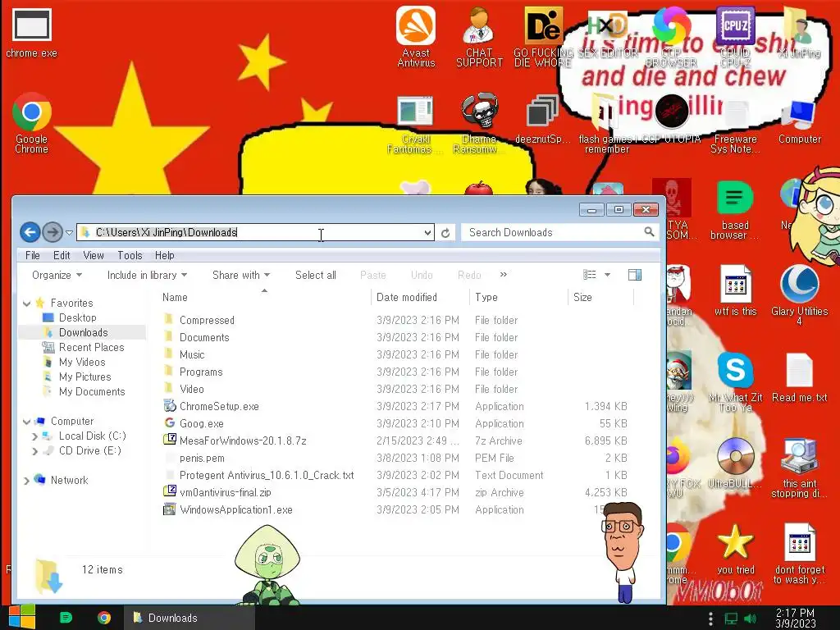Click the Select all toolbar button
Image resolution: width=840 pixels, height=630 pixels.
click(x=316, y=275)
